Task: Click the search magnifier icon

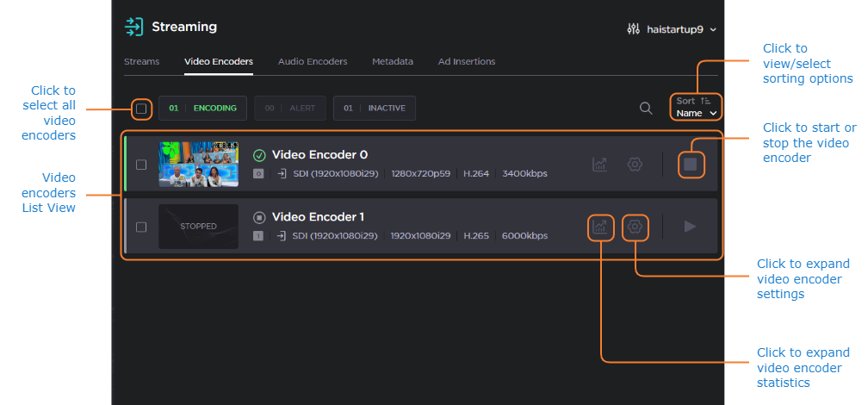Action: 646,109
